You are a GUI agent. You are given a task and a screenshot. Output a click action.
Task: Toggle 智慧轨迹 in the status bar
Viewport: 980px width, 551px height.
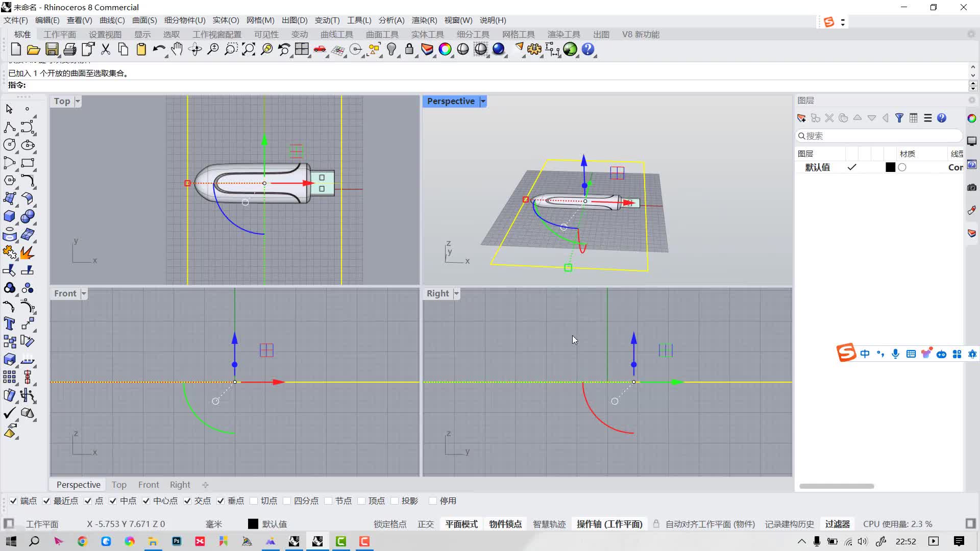click(x=549, y=524)
